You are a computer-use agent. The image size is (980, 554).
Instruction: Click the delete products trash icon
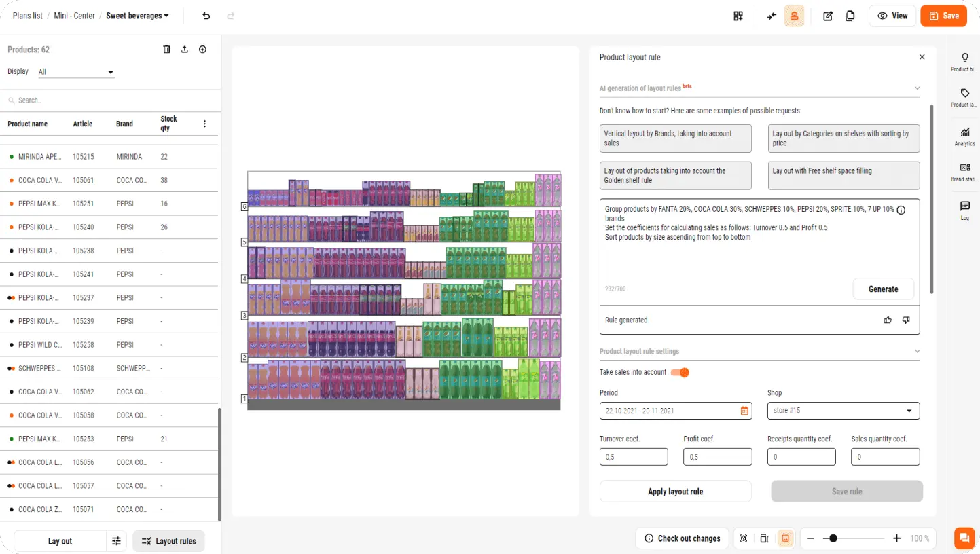pos(167,50)
